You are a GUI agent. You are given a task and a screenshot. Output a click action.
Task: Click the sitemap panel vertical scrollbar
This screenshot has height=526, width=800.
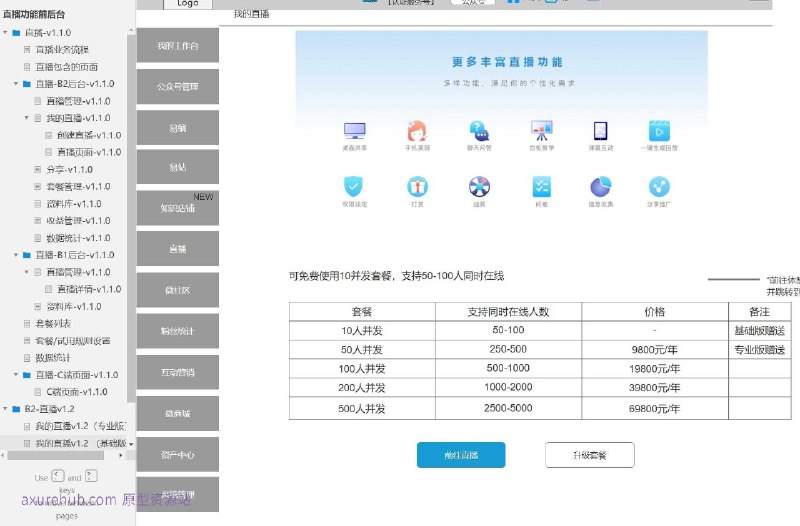[x=131, y=219]
